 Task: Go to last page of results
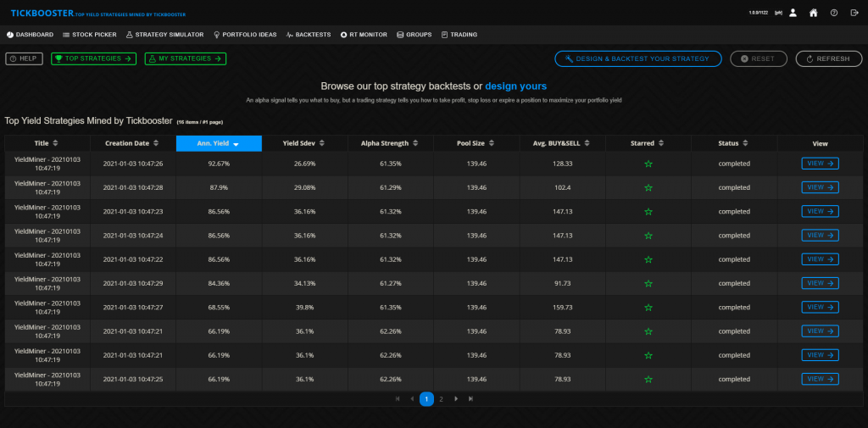(x=470, y=398)
